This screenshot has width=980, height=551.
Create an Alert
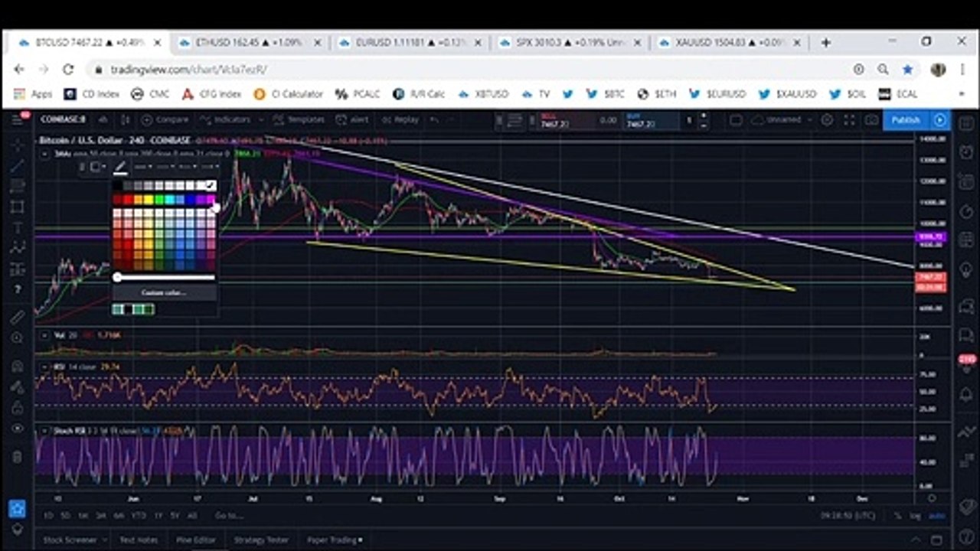click(x=353, y=119)
